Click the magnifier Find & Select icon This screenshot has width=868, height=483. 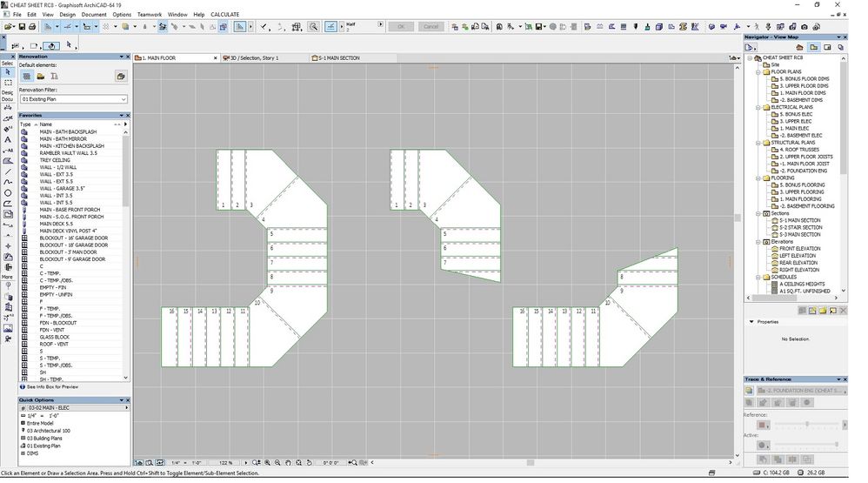[313, 27]
